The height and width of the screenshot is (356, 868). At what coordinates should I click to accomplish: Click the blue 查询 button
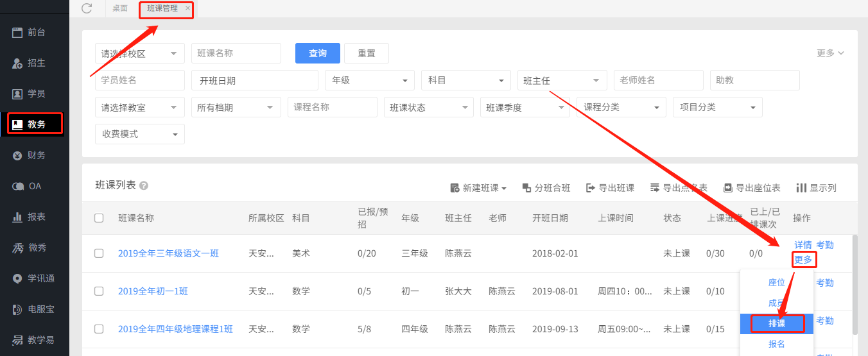coord(317,53)
